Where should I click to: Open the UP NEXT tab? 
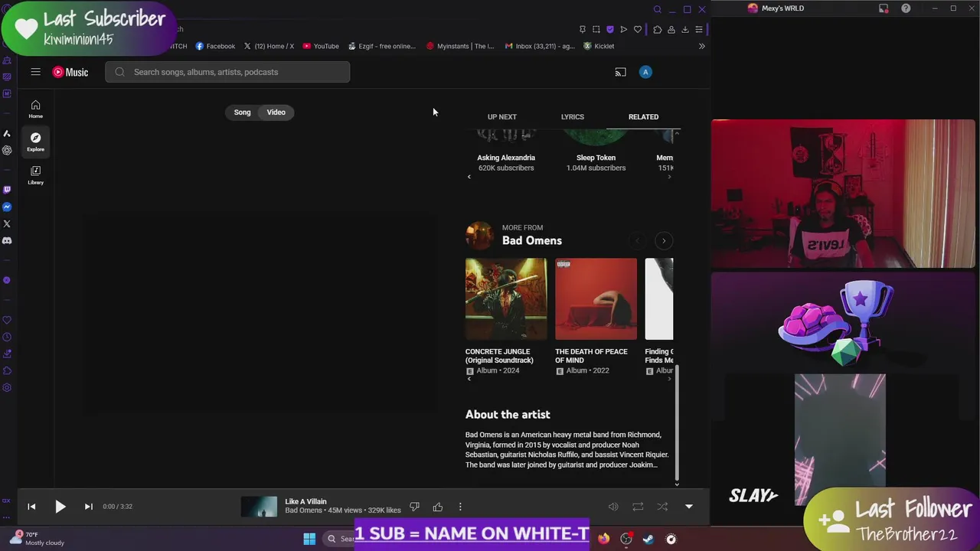click(x=502, y=117)
